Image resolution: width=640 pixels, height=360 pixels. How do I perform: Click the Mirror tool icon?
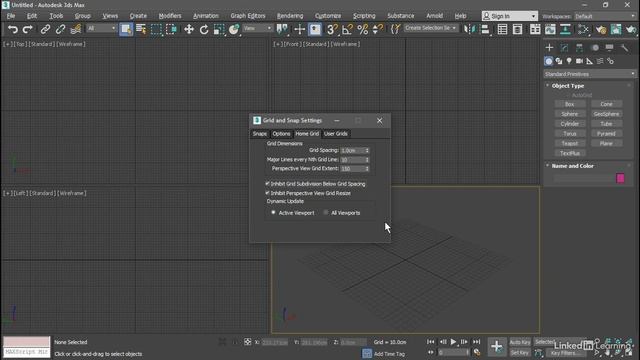point(470,29)
